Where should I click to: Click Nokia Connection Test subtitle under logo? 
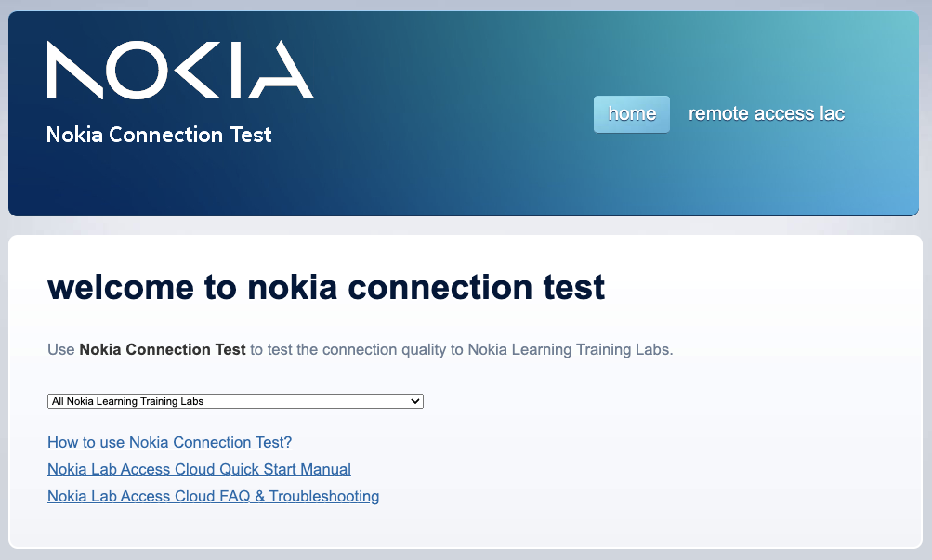[x=159, y=135]
